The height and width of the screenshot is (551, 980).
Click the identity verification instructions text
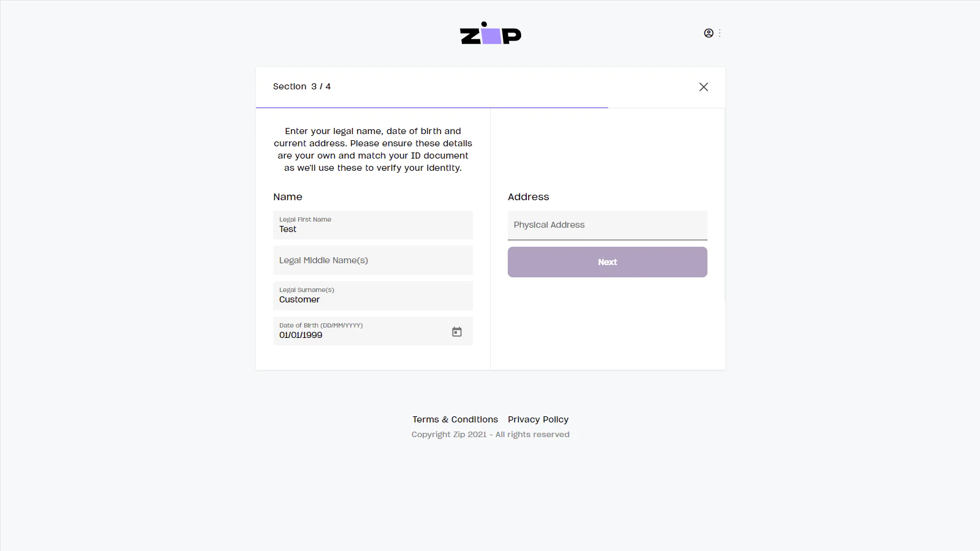(x=372, y=149)
